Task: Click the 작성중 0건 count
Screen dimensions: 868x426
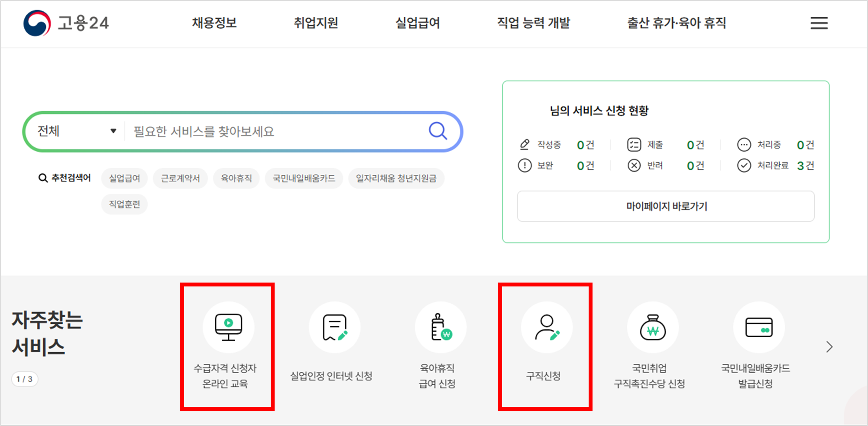Action: click(586, 145)
